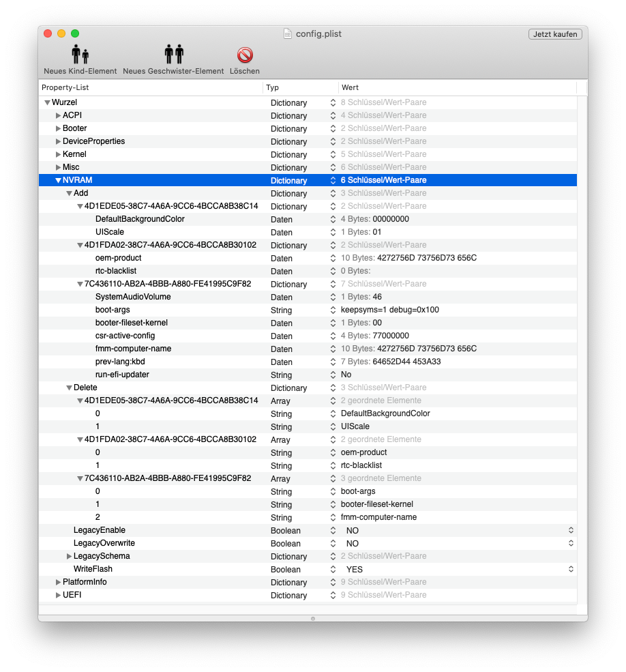Click the value keepsyms=1 debug=0x100
The image size is (626, 672).
(x=390, y=310)
